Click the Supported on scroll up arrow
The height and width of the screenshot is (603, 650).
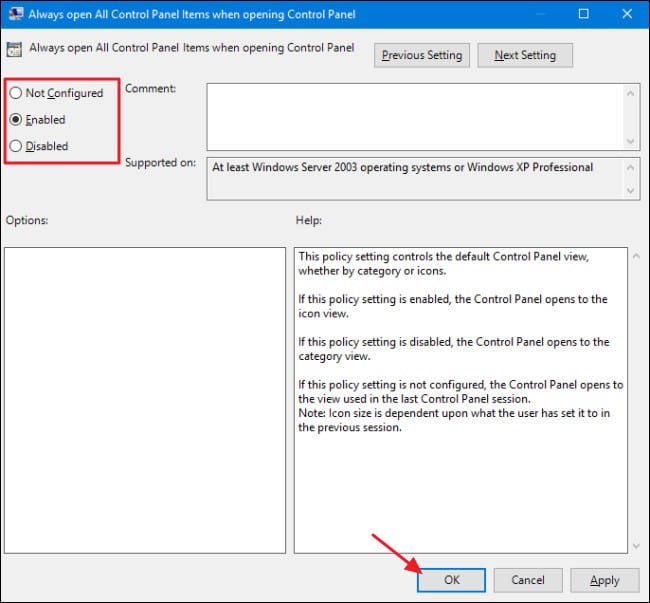point(631,167)
